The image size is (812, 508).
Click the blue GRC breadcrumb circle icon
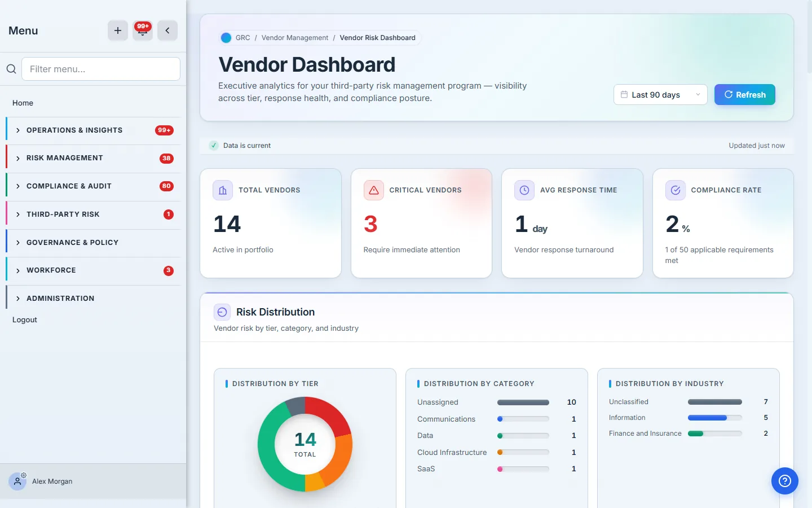226,38
